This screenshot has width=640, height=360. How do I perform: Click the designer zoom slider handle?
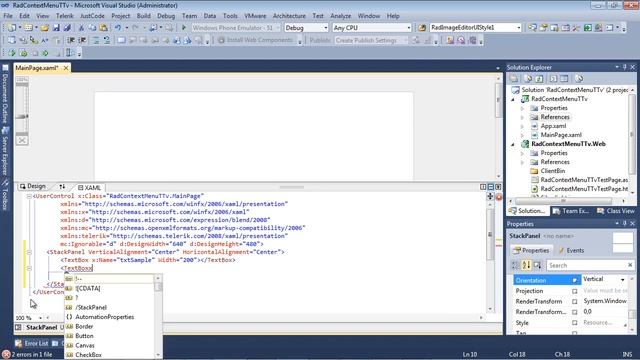[x=22, y=117]
